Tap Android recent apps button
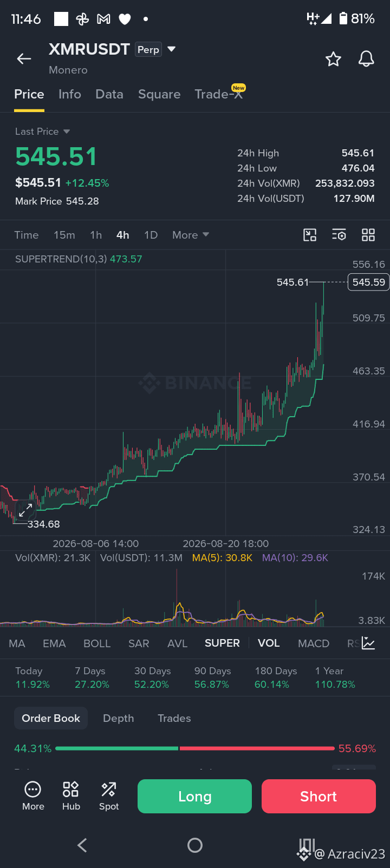This screenshot has width=390, height=868. pos(307,845)
